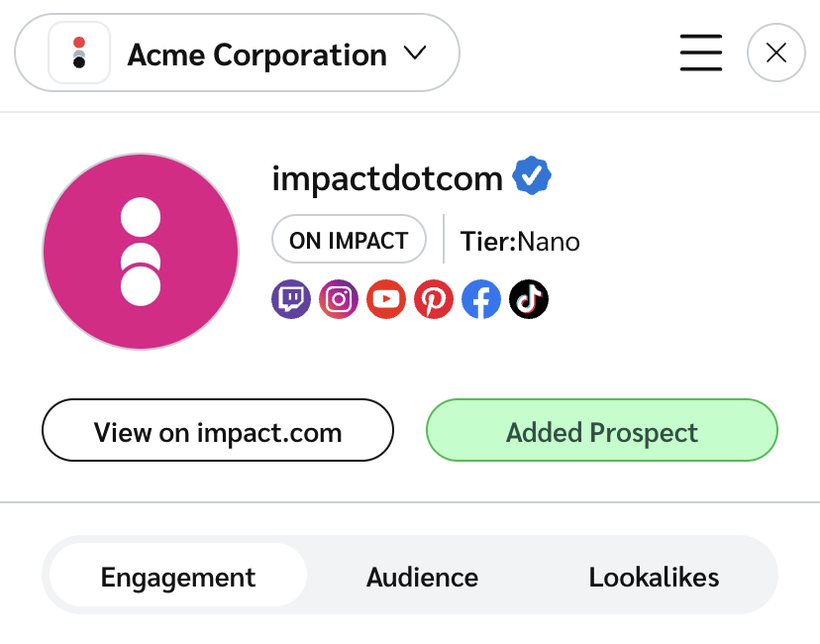
Task: Click the blue verified badge
Action: pos(532,177)
